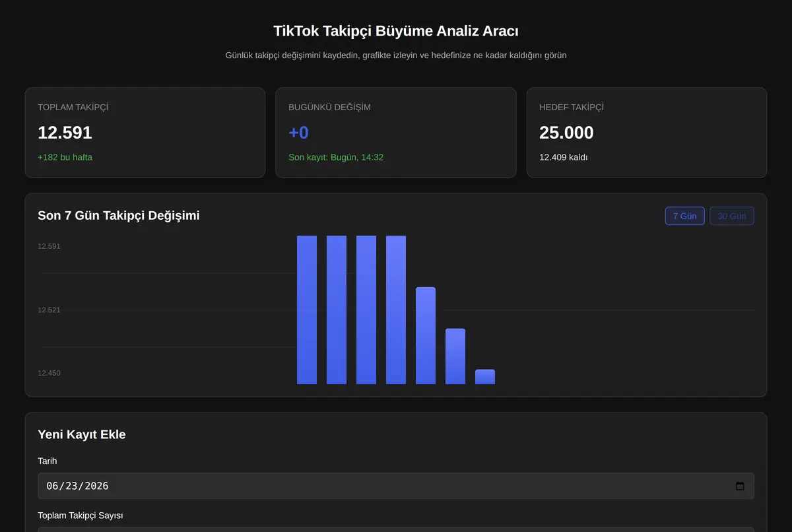Click the 'TOPLAM TAKİPÇİ' card label
792x532 pixels.
coord(73,107)
